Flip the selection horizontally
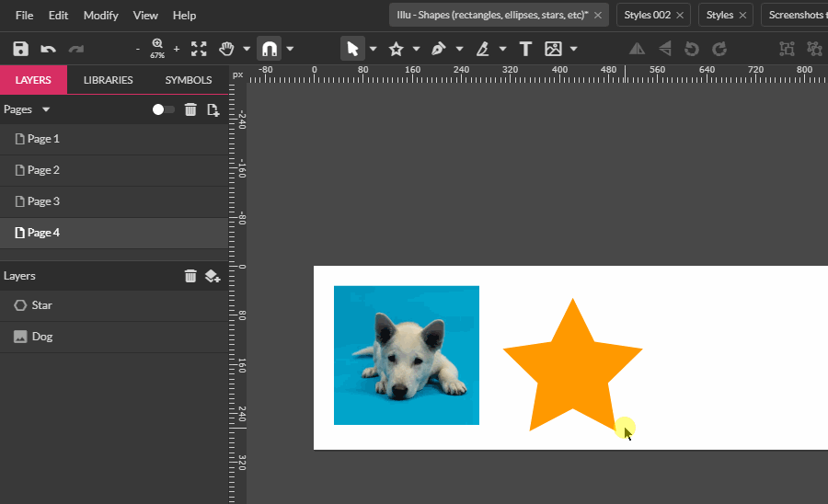Viewport: 828px width, 504px height. click(638, 49)
